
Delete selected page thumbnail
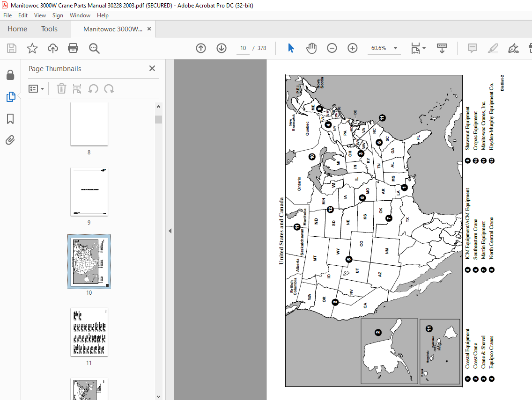coord(61,89)
